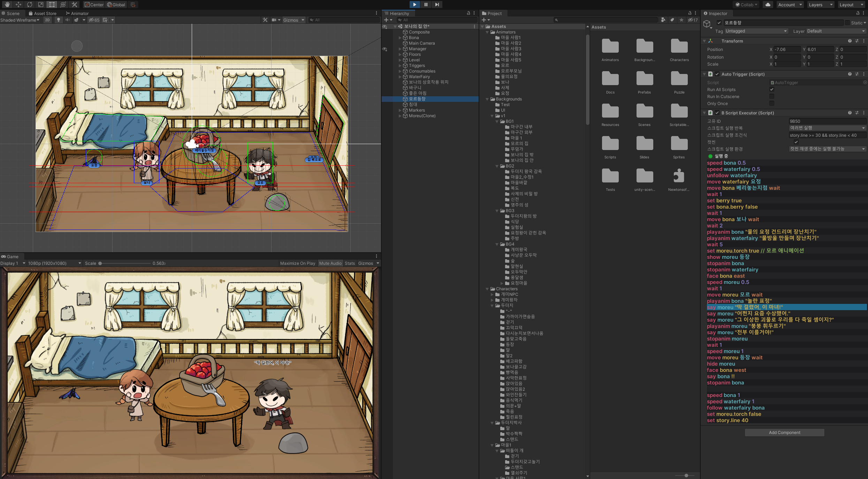Expand the Triggers object in Hierarchy
This screenshot has height=479, width=868.
pyautogui.click(x=400, y=66)
